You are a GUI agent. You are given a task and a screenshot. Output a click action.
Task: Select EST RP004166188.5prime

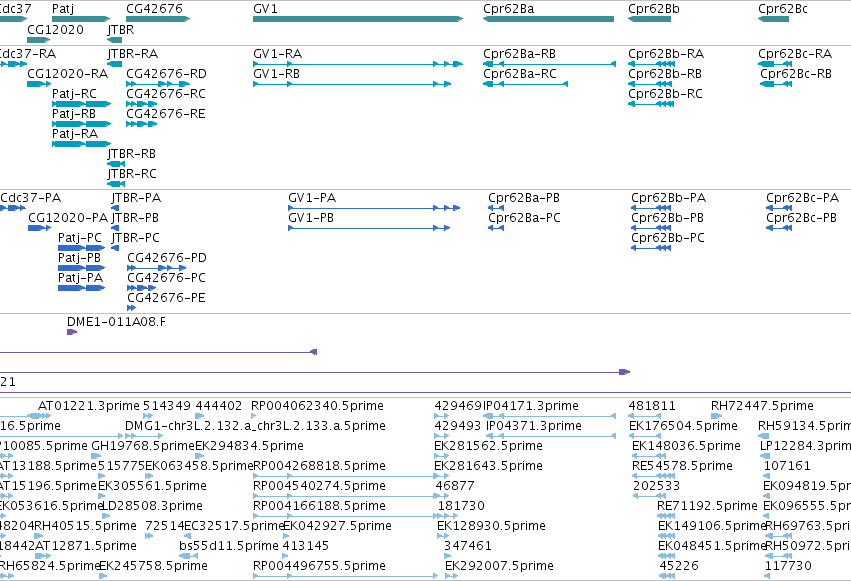coord(348,516)
